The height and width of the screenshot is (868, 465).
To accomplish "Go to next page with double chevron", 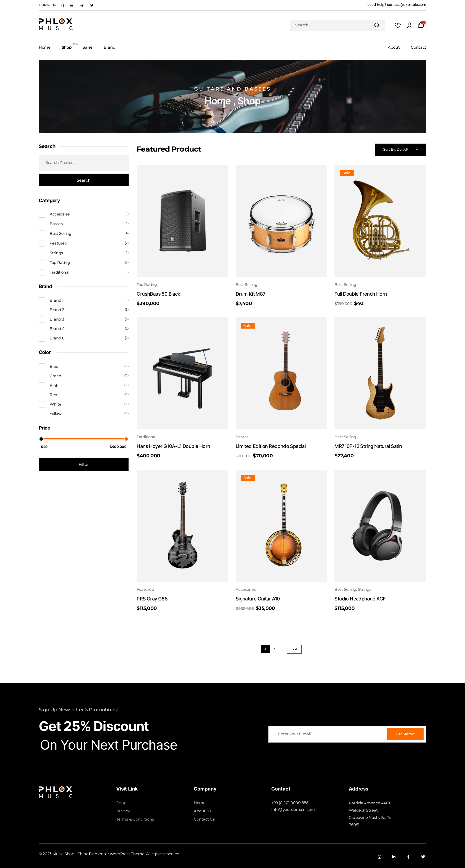I will tap(282, 649).
